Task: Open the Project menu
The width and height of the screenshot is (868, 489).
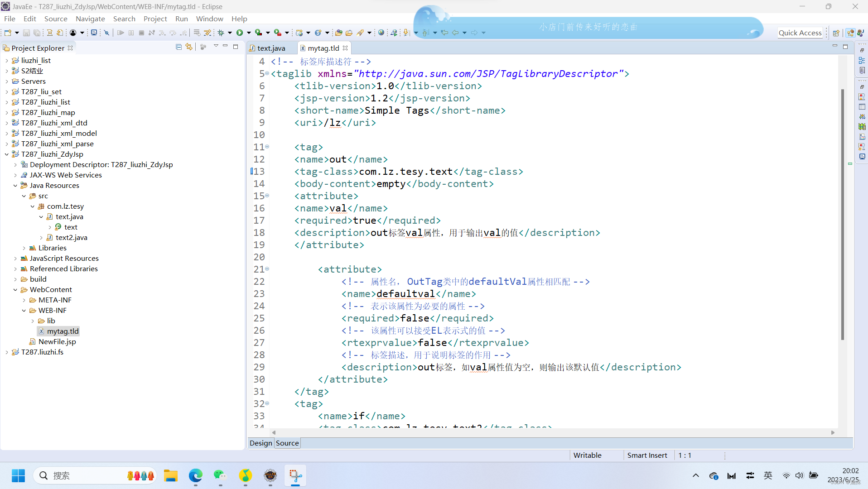Action: coord(155,19)
